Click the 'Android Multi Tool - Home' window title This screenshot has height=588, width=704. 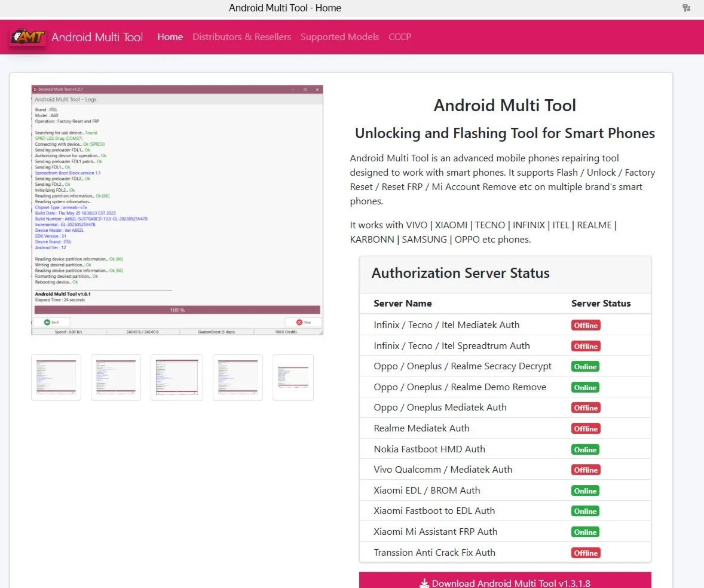(x=285, y=8)
